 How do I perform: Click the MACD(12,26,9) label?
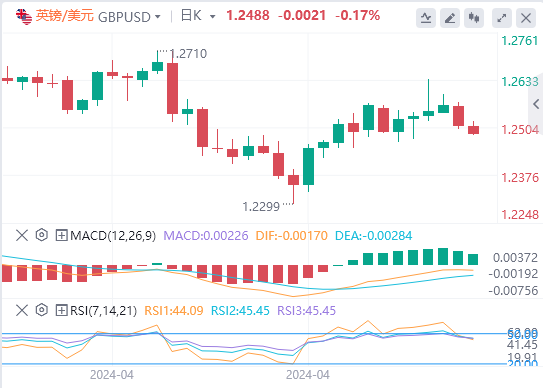113,236
